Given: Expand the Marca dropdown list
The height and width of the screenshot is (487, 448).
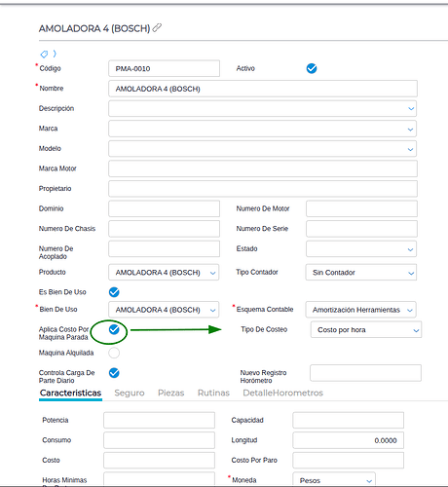Looking at the screenshot, I should pyautogui.click(x=263, y=129).
